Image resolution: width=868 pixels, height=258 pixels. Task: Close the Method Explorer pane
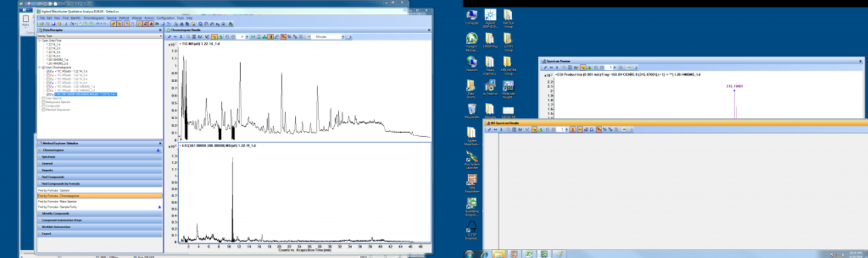point(160,144)
